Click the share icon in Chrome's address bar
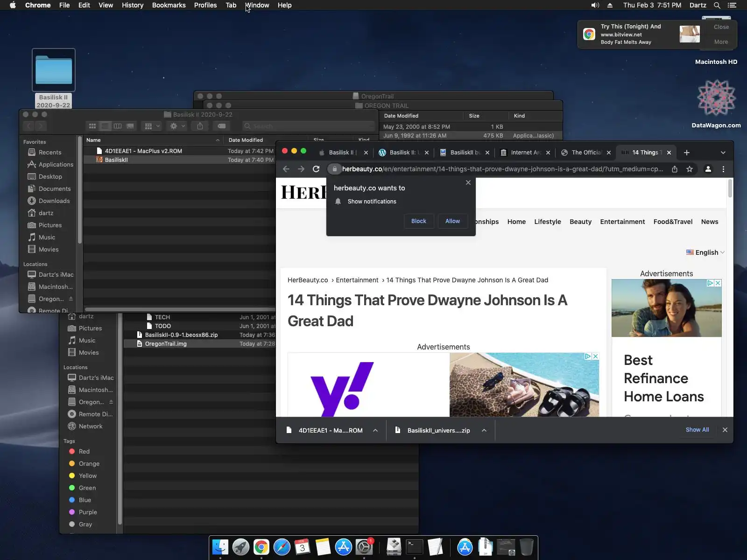747x560 pixels. coord(675,169)
